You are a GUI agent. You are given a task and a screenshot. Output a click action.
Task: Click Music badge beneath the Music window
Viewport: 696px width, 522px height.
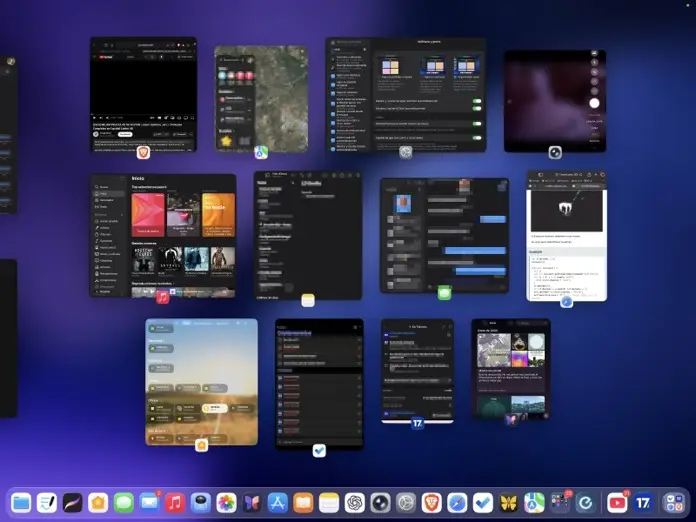[163, 297]
